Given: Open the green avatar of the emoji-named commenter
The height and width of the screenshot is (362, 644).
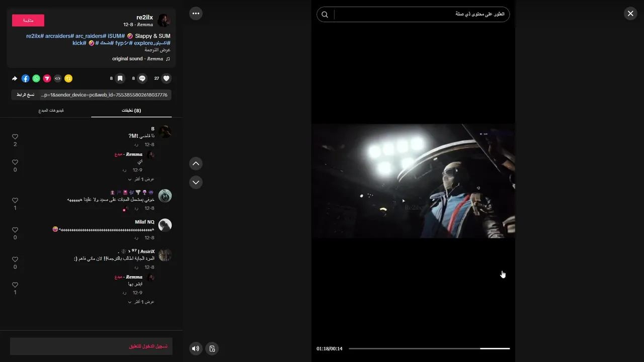Looking at the screenshot, I should click(165, 196).
